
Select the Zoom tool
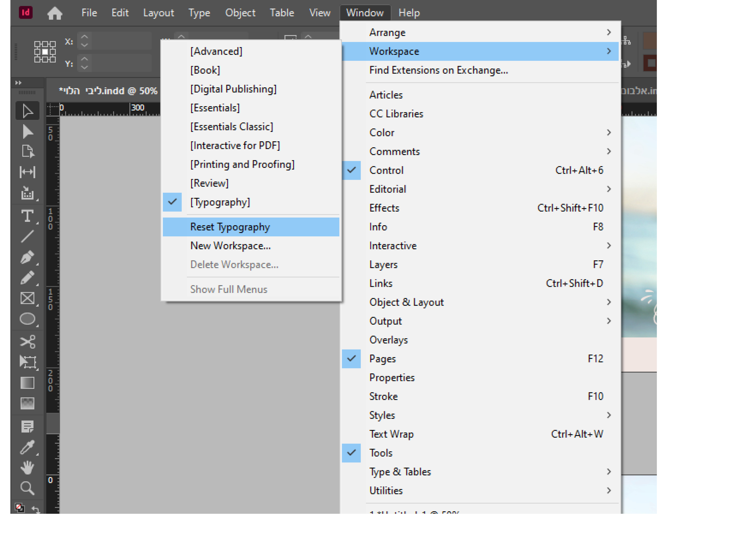tap(27, 488)
